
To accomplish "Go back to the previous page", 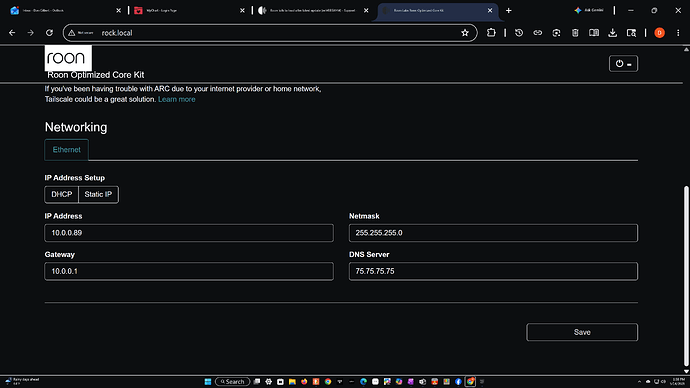I will [x=12, y=33].
